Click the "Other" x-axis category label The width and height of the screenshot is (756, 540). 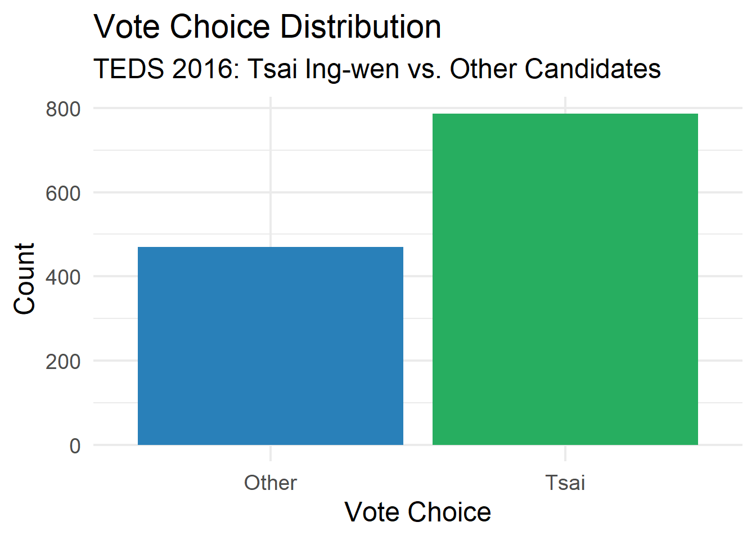[270, 483]
